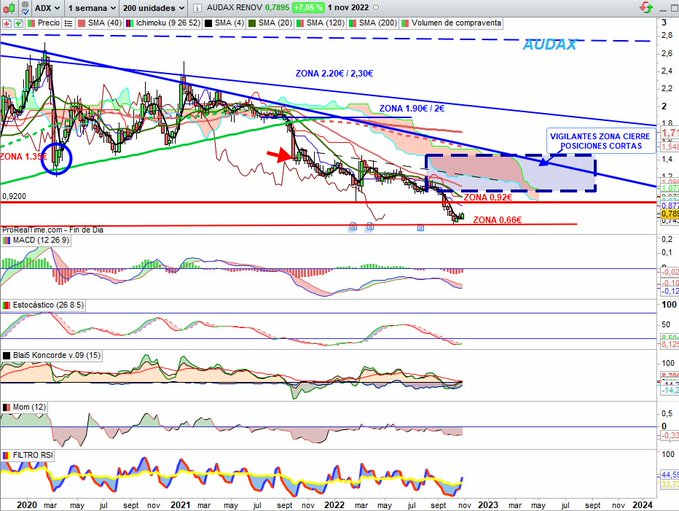Click the second event marker icon near March 2022
Screen dimensions: 679x511
pyautogui.click(x=370, y=226)
